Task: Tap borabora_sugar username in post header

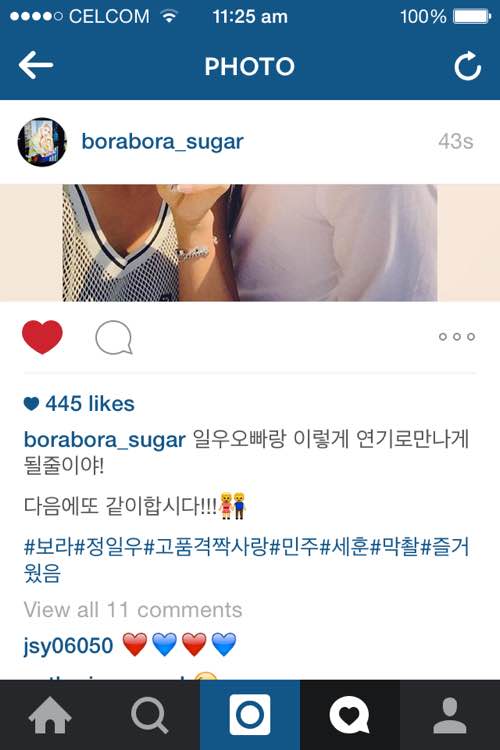Action: [x=163, y=142]
